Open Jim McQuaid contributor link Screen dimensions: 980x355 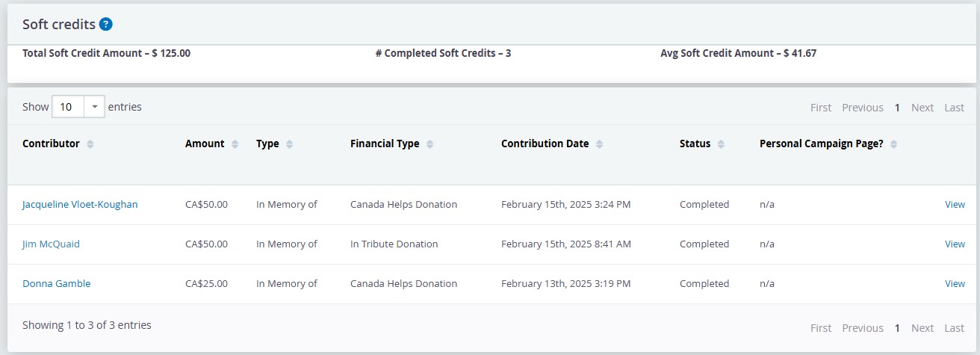(51, 244)
